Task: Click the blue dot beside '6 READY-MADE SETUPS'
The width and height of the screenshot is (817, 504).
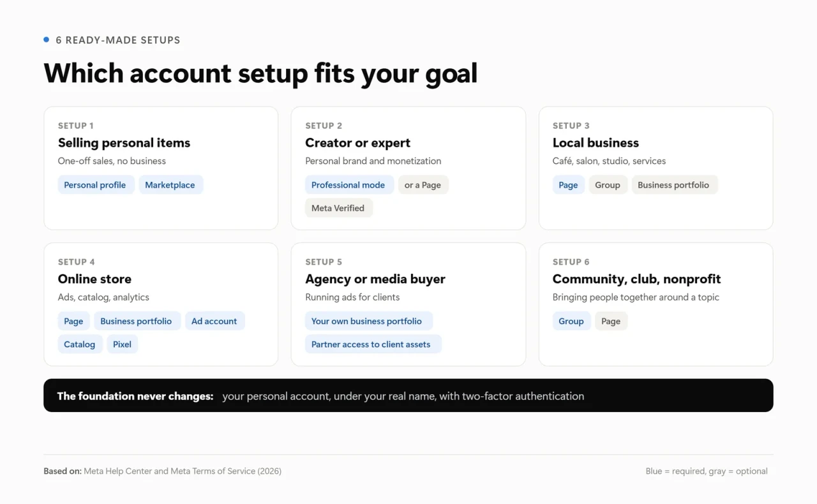Action: pyautogui.click(x=47, y=40)
